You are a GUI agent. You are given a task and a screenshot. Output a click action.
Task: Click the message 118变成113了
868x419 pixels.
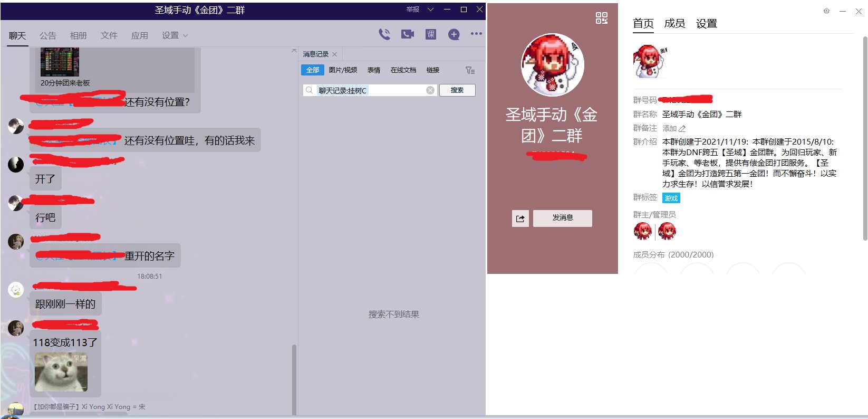[x=65, y=342]
